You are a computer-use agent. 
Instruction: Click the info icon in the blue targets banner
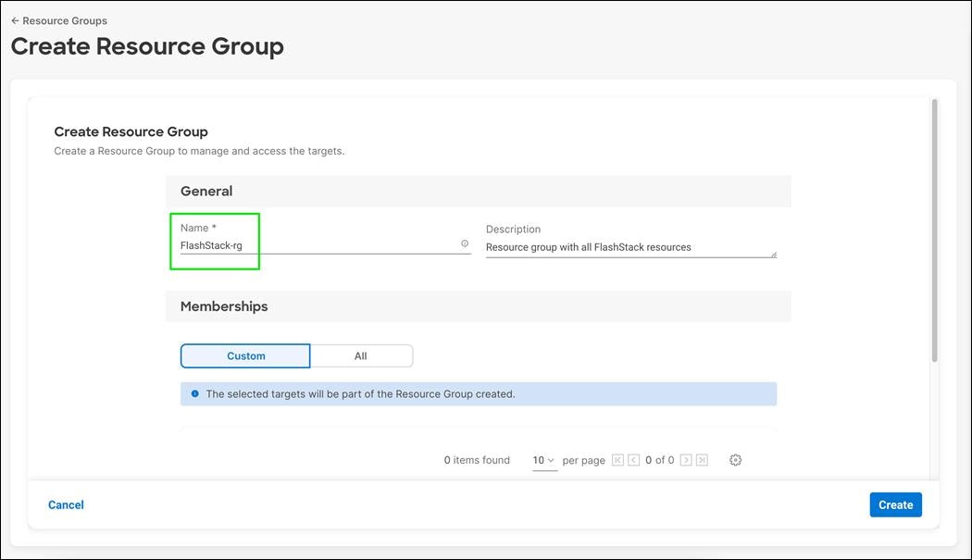click(x=194, y=392)
